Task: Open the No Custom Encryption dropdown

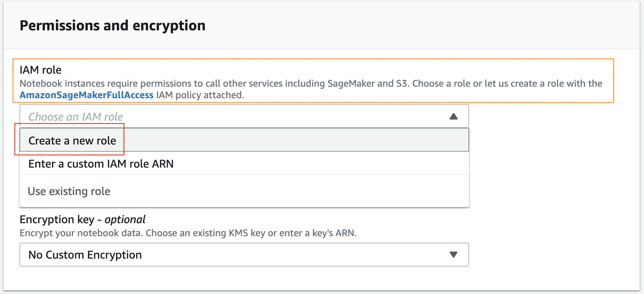Action: pyautogui.click(x=244, y=255)
